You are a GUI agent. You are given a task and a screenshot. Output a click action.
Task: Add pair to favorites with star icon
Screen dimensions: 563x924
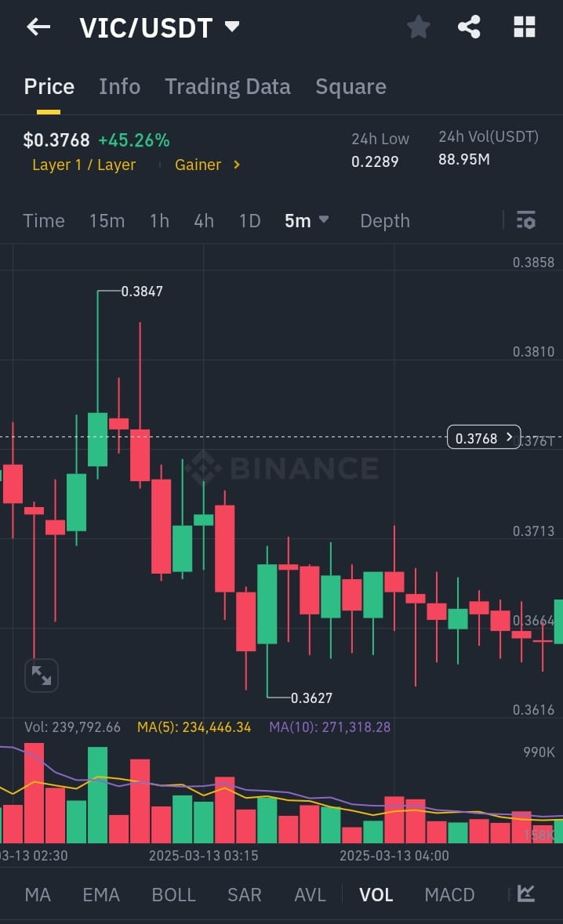pos(419,27)
